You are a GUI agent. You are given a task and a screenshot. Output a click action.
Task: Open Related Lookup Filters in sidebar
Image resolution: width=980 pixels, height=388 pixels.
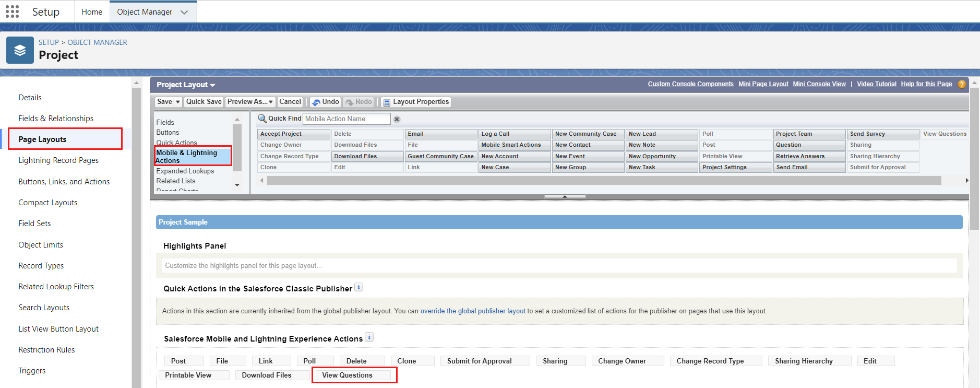[56, 287]
